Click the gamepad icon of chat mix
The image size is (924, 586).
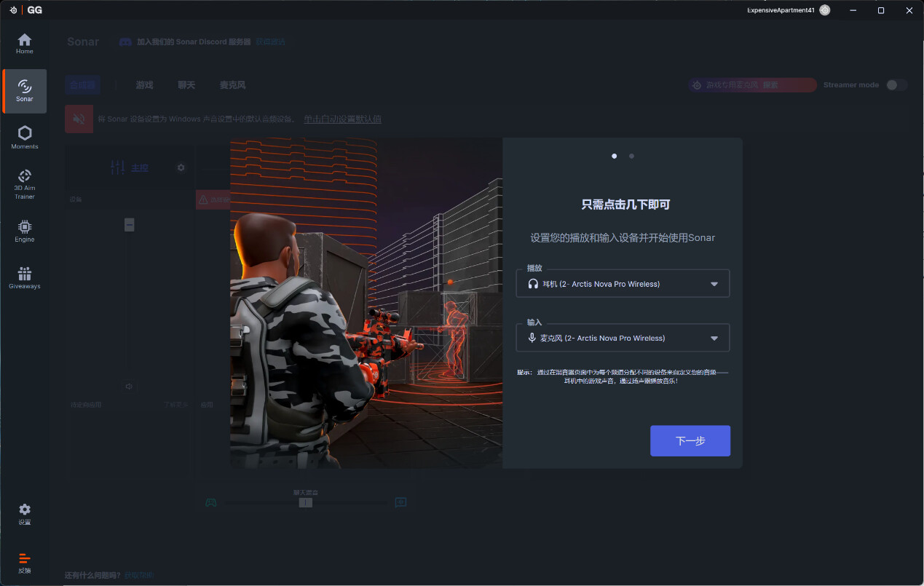tap(210, 502)
